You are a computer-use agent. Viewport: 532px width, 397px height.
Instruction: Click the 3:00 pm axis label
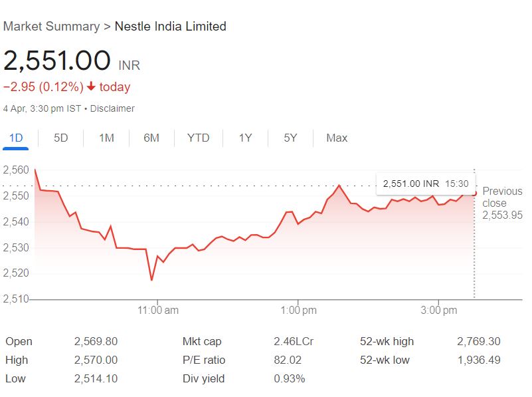pyautogui.click(x=440, y=311)
